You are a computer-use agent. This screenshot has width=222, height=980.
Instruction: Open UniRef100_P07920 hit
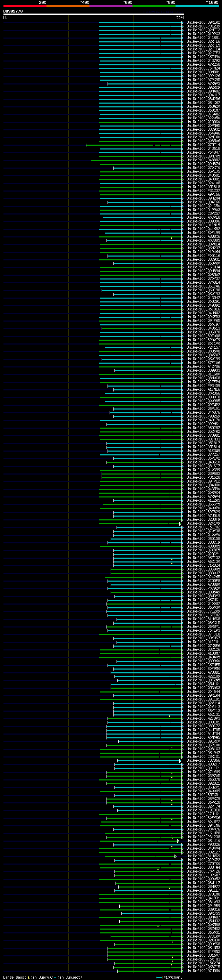203,589
